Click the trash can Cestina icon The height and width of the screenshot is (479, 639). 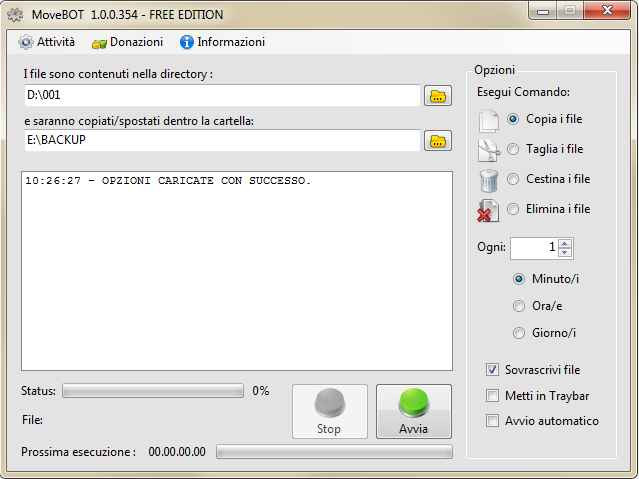489,180
